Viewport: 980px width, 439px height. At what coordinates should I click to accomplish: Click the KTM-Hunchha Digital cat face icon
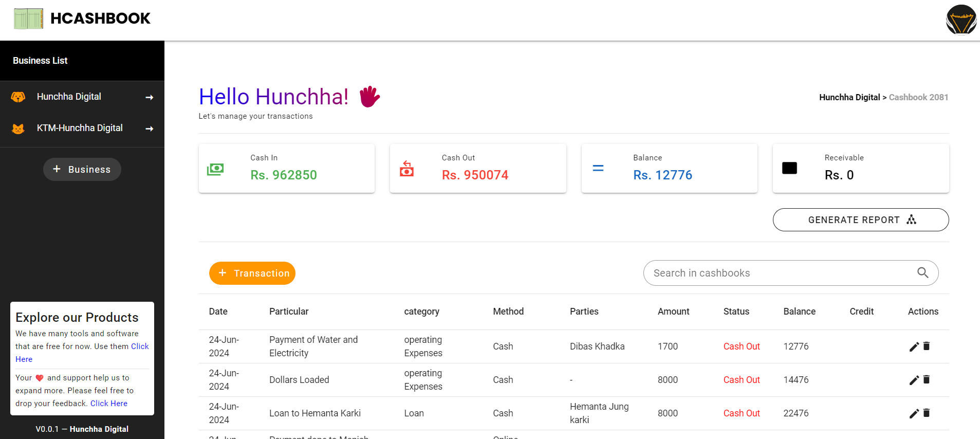[18, 129]
